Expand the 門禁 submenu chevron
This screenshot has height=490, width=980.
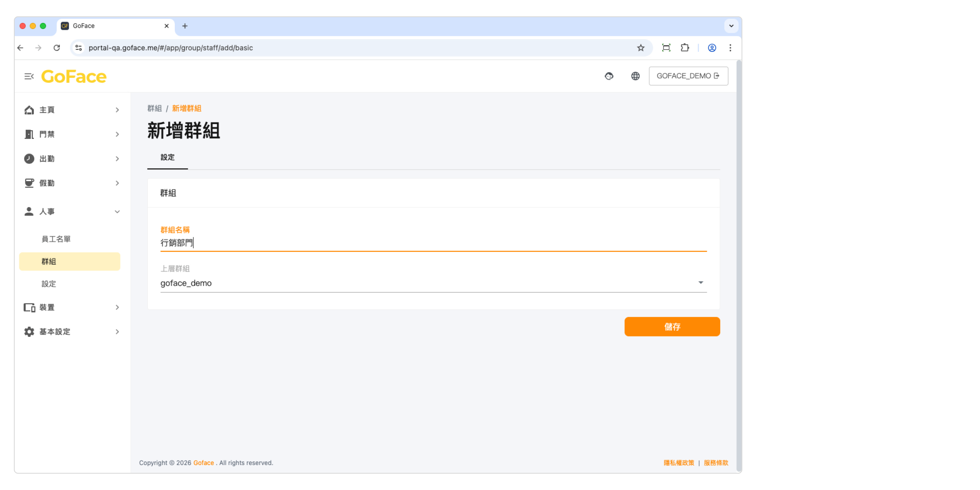coord(117,134)
